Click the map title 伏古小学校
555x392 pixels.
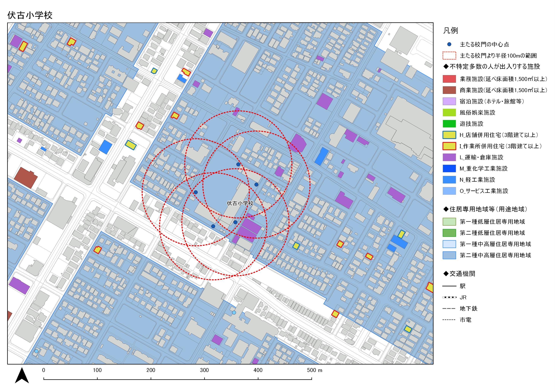click(30, 15)
